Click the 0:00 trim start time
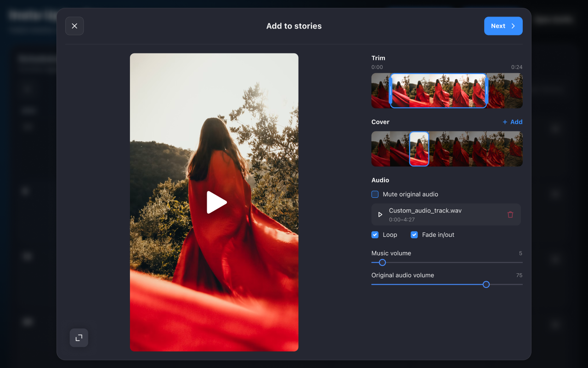588x368 pixels. [x=377, y=67]
